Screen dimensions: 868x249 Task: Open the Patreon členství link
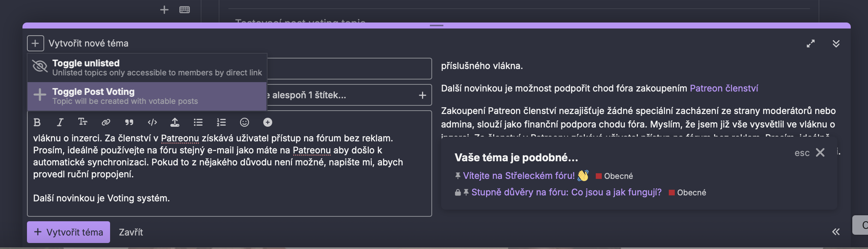click(x=723, y=88)
